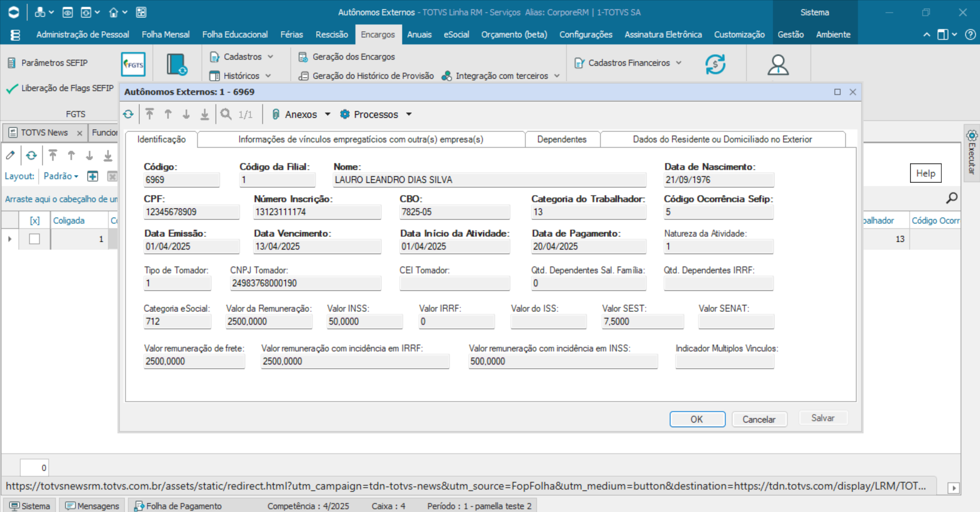The width and height of the screenshot is (980, 512).
Task: Click the pencil edit icon in background grid
Action: tap(10, 155)
